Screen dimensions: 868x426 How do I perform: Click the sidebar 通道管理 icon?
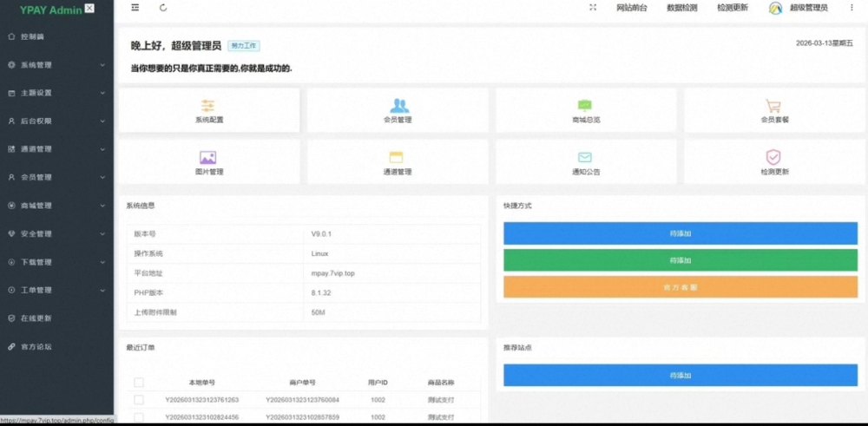(x=11, y=149)
